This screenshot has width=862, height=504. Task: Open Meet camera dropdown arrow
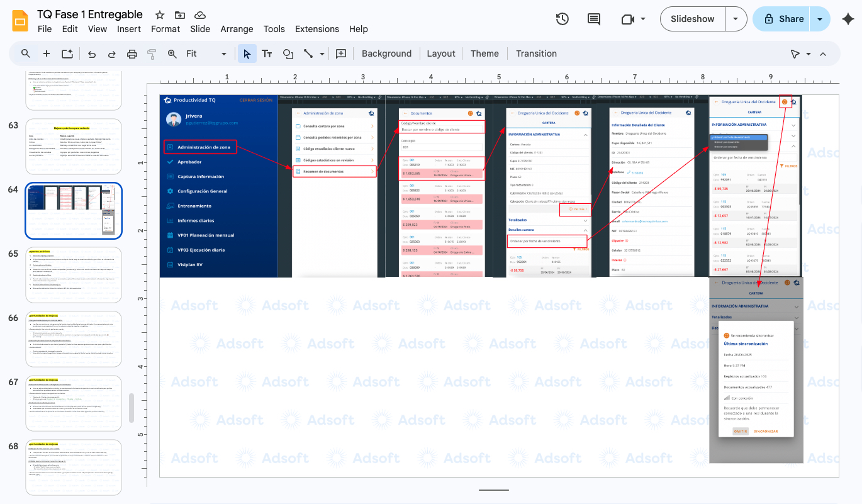(643, 19)
